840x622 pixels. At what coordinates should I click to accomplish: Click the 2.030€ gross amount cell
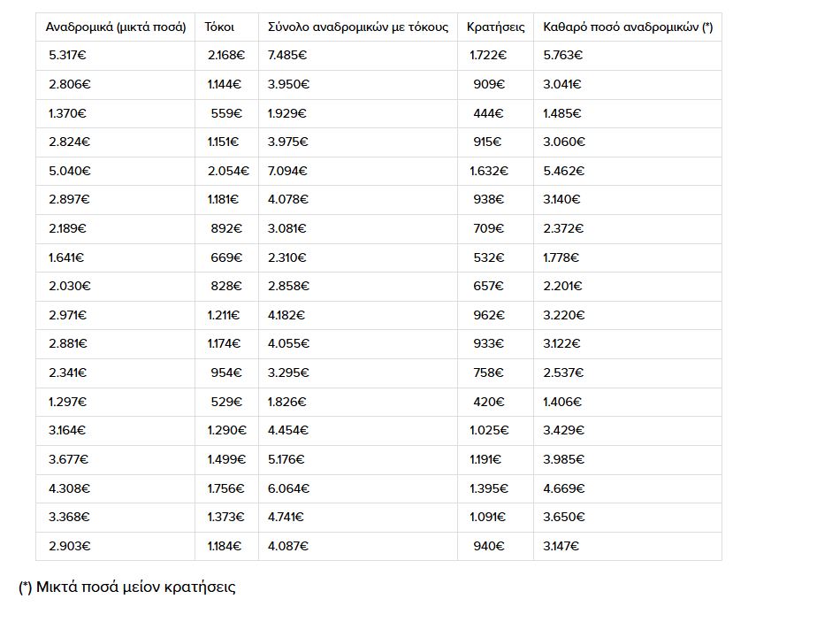click(x=70, y=286)
